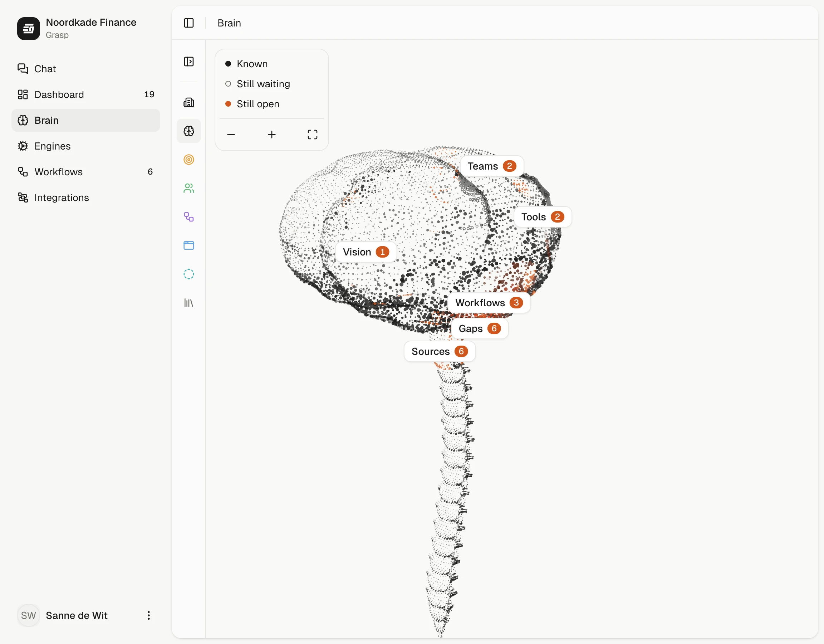Click the Sanne de Wit profile name
Viewport: 824px width, 644px height.
(77, 615)
